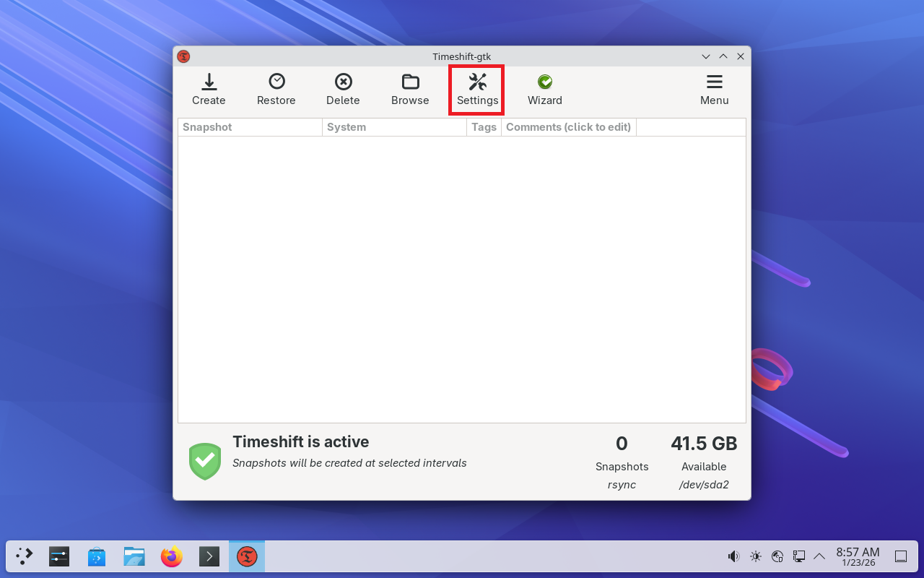Click the Delete snapshot icon
Viewport: 924px width, 578px height.
pyautogui.click(x=343, y=90)
